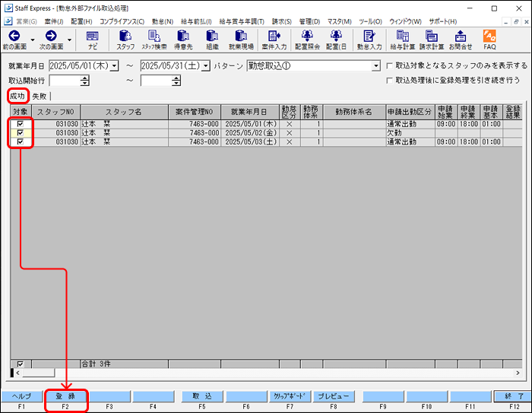Open the 配置照会 toolbar icon
This screenshot has height=413, width=532.
click(307, 36)
